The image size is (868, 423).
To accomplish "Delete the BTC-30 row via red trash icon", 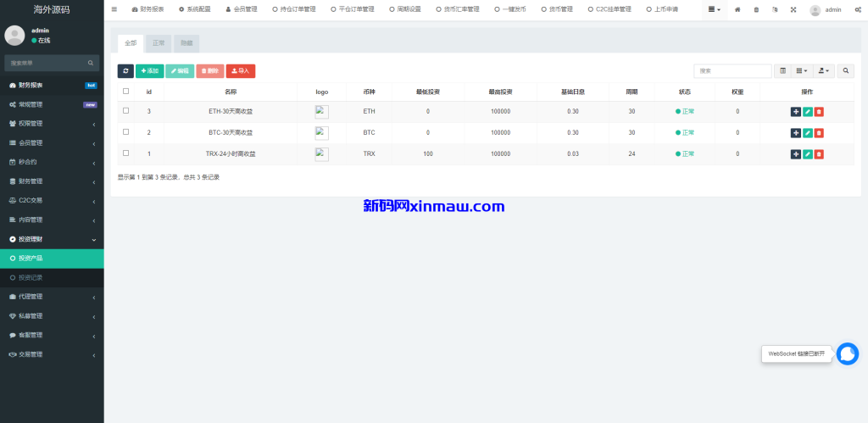I will [x=820, y=133].
